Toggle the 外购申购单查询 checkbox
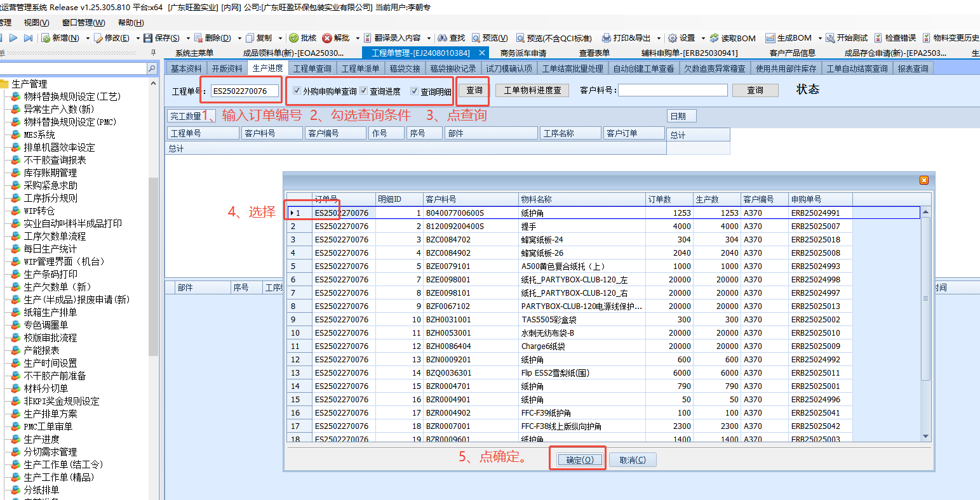The height and width of the screenshot is (500, 980). [297, 91]
